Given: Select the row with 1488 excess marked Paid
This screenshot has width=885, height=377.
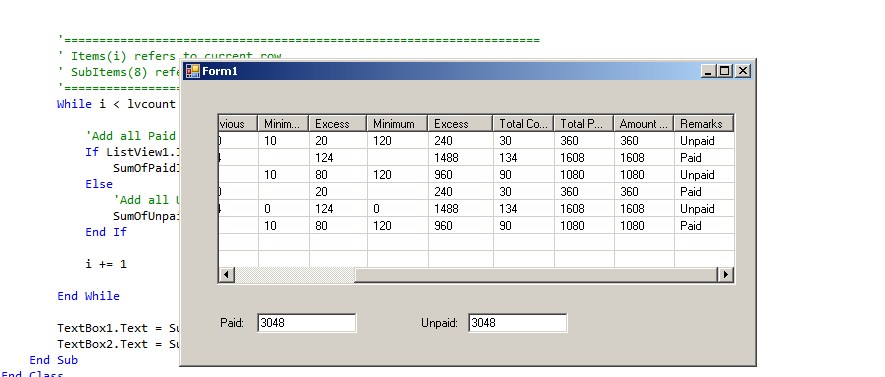Looking at the screenshot, I should click(x=476, y=157).
